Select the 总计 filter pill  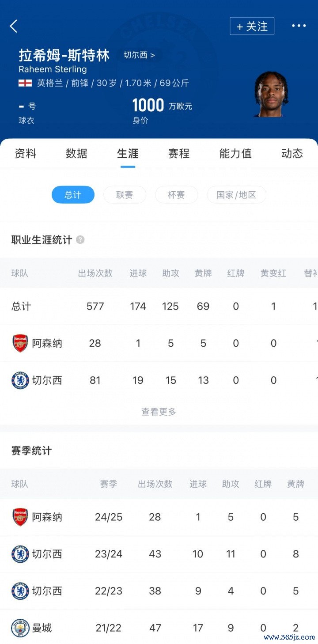[73, 195]
